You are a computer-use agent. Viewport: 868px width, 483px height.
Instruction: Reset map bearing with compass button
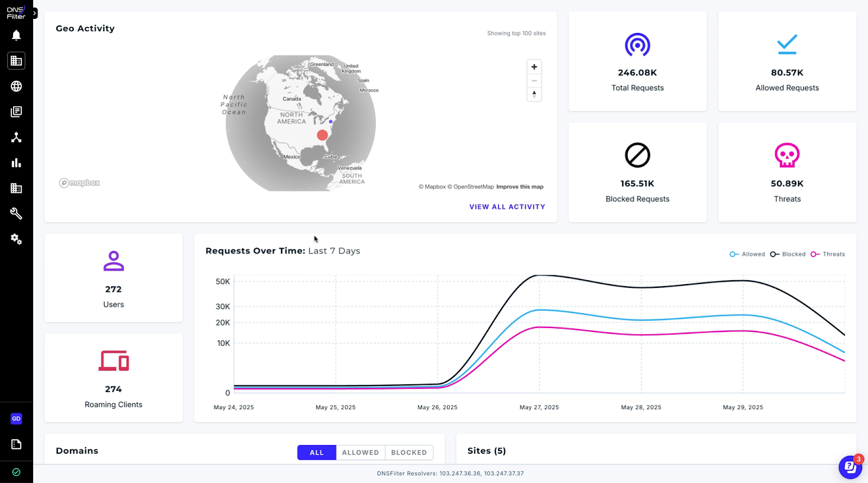534,94
